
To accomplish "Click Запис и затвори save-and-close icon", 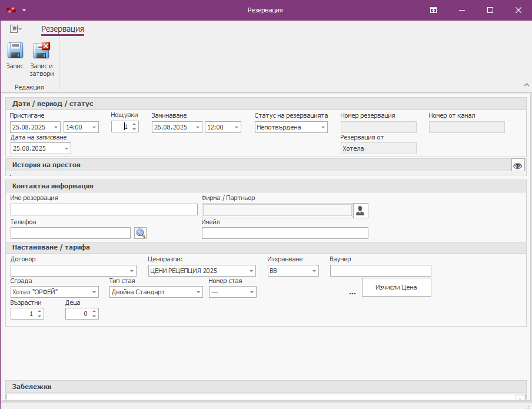I will point(42,51).
